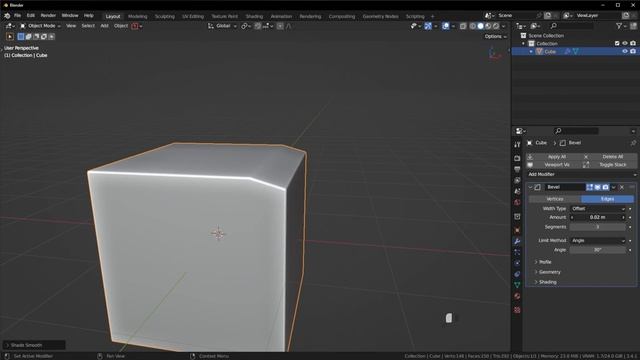Open the File menu

(x=17, y=16)
